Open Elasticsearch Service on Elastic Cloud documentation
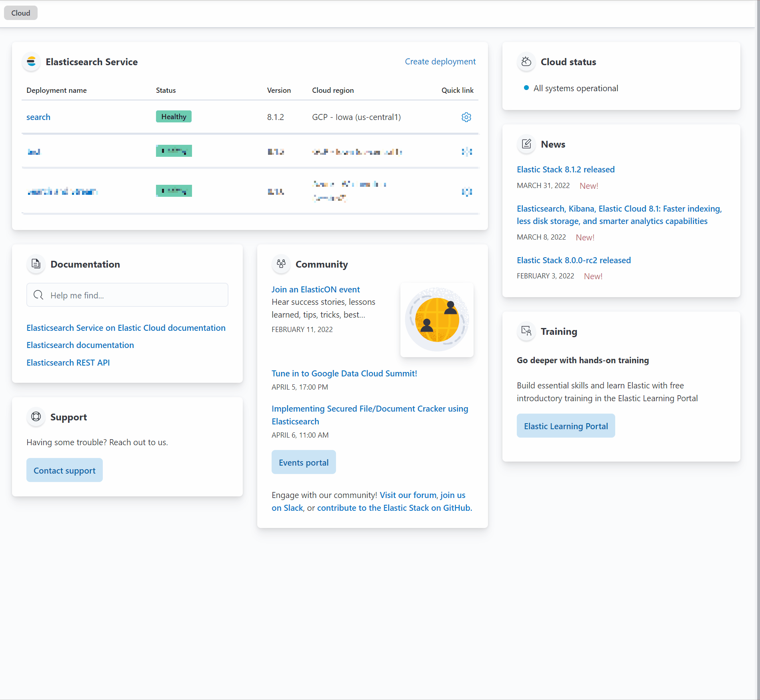Screen dimensions: 760x700 coord(126,328)
